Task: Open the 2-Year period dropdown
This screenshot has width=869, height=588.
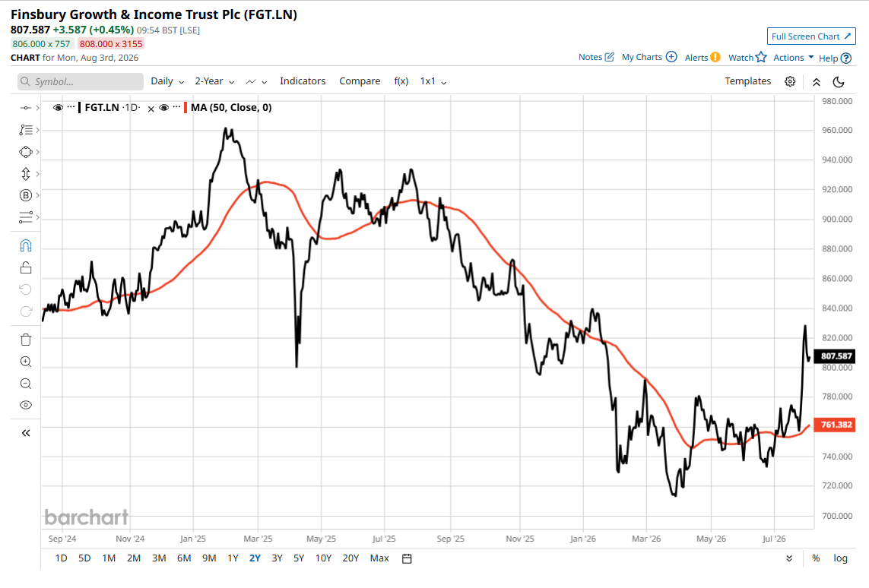Action: click(214, 81)
